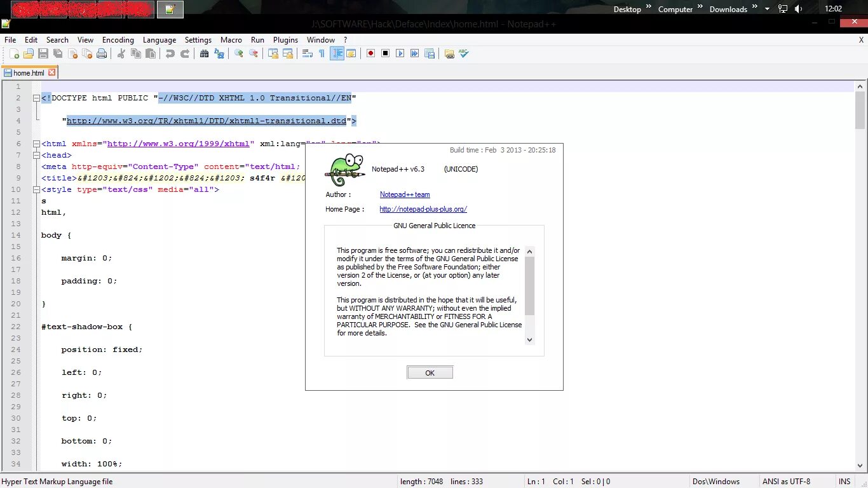
Task: Save the current recorded macro icon
Action: pos(430,53)
